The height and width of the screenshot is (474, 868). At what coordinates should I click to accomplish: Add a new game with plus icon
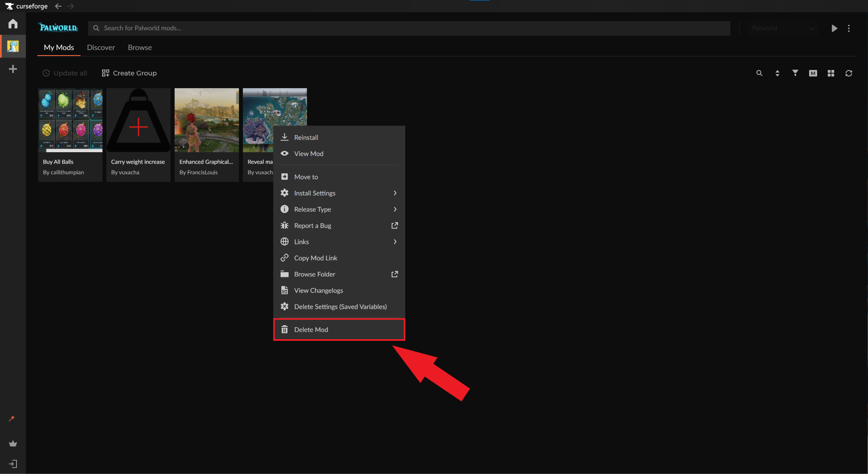(13, 69)
